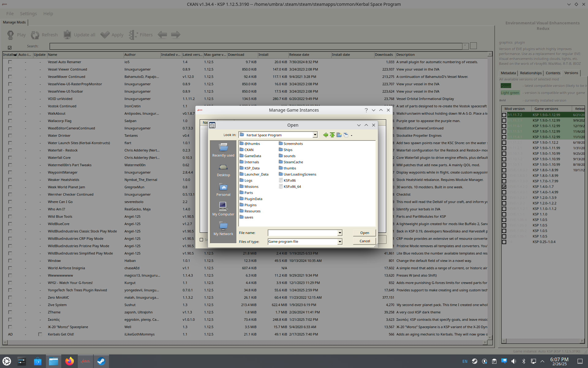
Task: Open Bluetooth settings in system tray
Action: (523, 361)
